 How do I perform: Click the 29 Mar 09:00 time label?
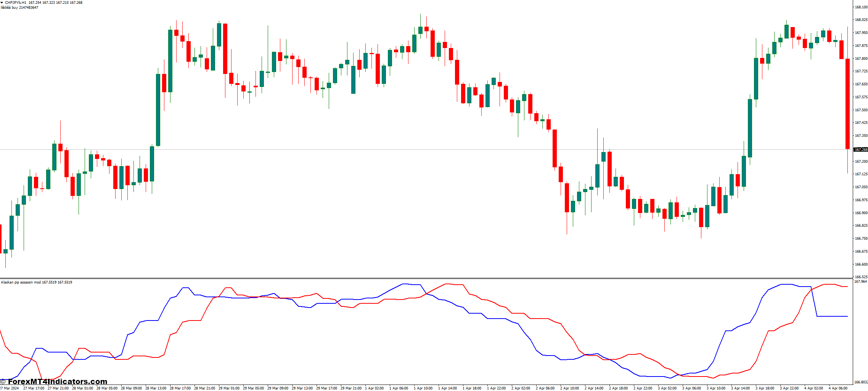point(278,388)
